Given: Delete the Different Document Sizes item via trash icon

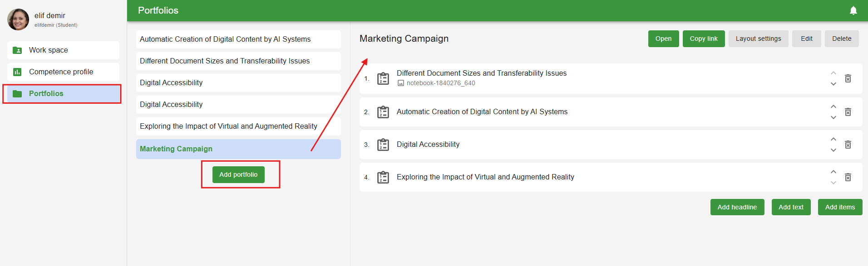Looking at the screenshot, I should (848, 78).
